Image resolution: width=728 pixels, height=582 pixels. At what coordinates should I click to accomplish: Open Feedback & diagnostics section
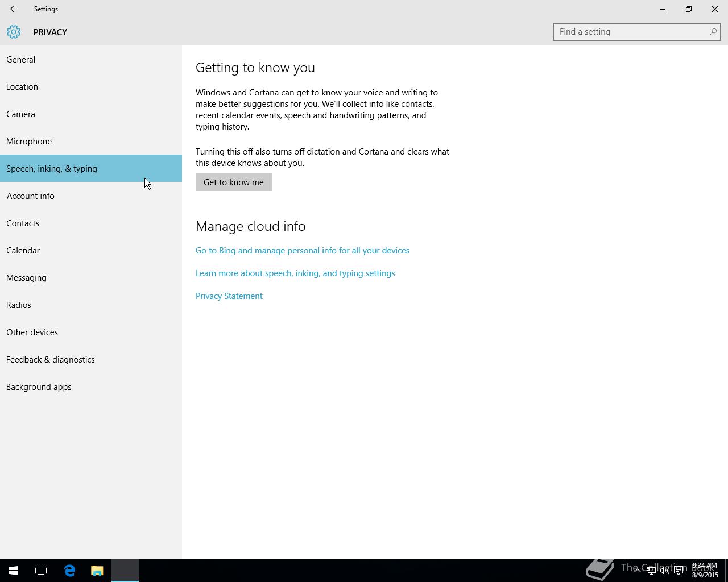[x=91, y=359]
